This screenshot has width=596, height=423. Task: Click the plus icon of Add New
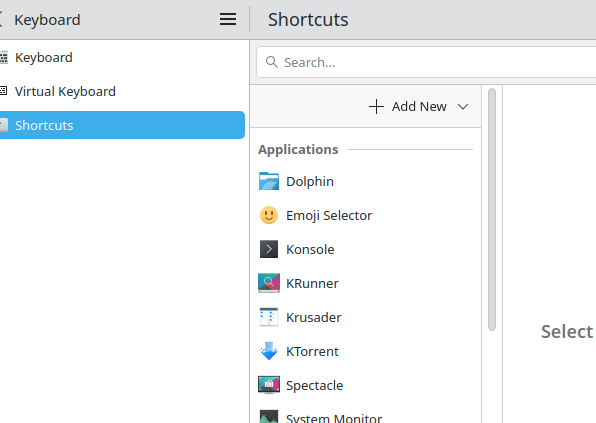pyautogui.click(x=376, y=106)
